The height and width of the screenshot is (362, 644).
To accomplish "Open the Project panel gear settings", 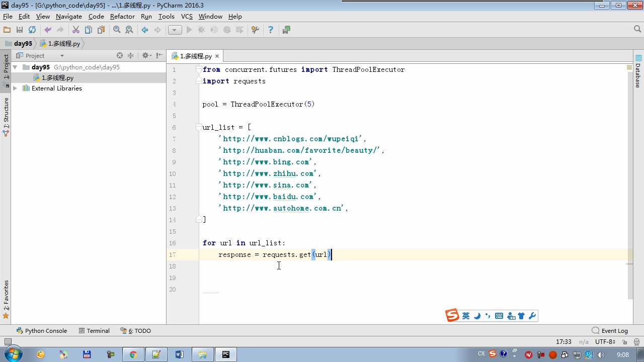I will point(146,56).
